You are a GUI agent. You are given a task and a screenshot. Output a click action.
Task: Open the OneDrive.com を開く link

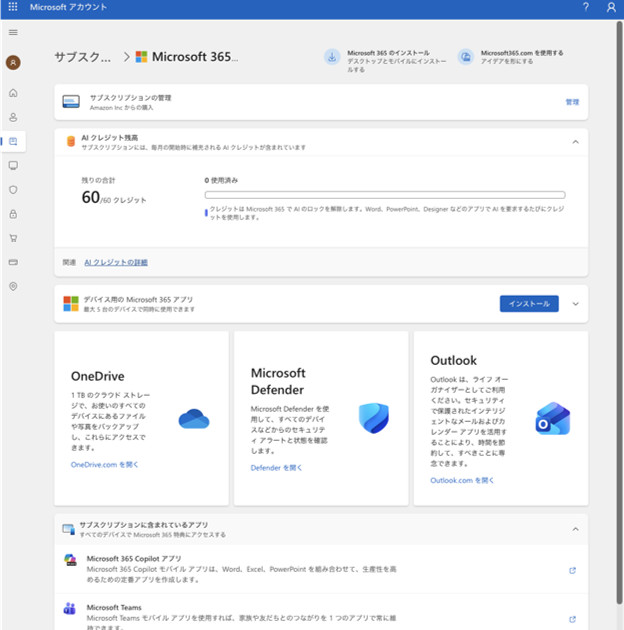point(104,464)
